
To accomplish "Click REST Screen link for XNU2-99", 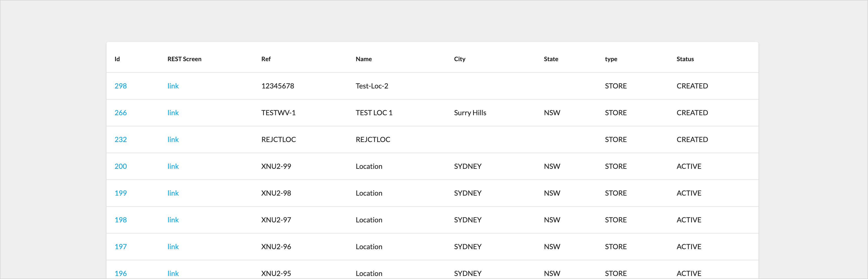I will (173, 166).
